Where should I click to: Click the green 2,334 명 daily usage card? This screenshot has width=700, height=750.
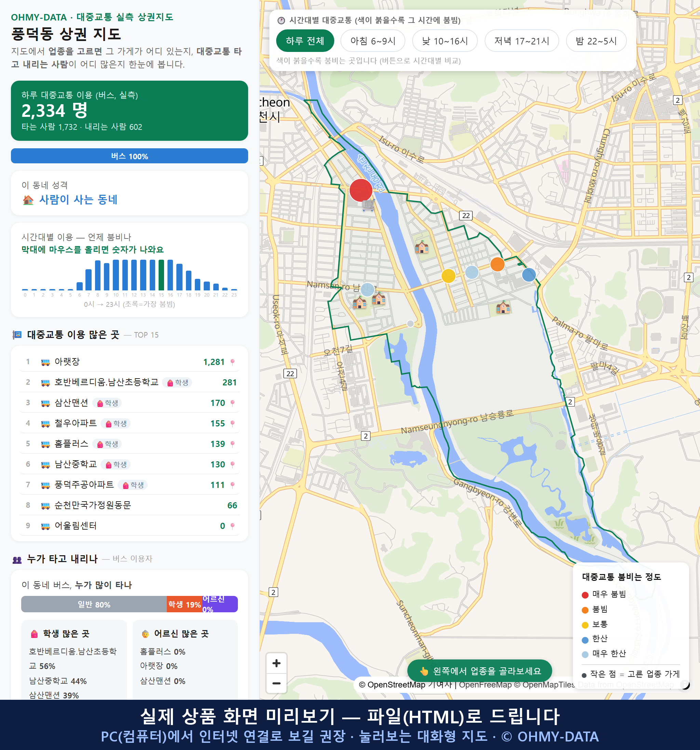coord(130,111)
